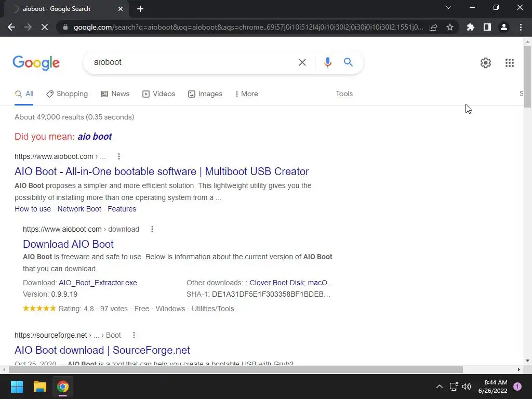
Task: Open a new tab with plus button
Action: pos(140,9)
